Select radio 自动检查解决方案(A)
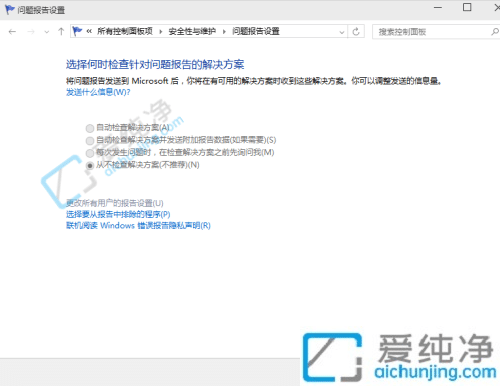 point(128,128)
